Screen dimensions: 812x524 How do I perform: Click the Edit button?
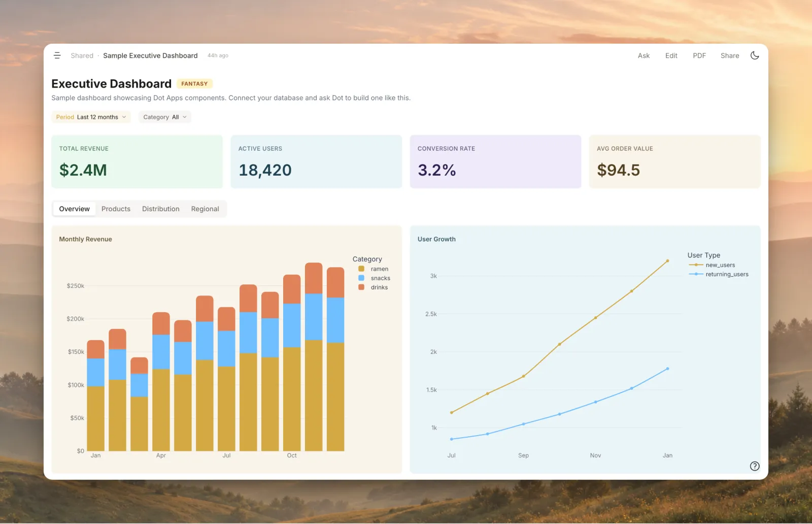tap(671, 55)
